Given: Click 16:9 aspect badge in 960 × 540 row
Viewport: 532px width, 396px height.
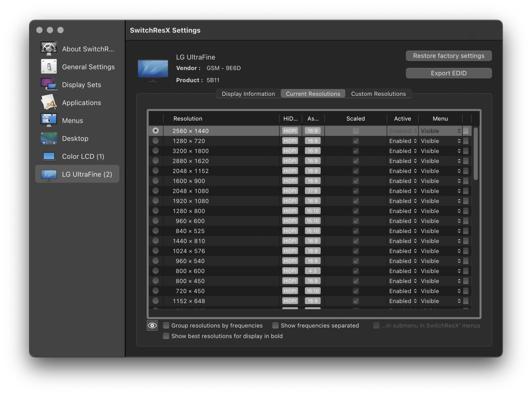Looking at the screenshot, I should click(x=312, y=261).
